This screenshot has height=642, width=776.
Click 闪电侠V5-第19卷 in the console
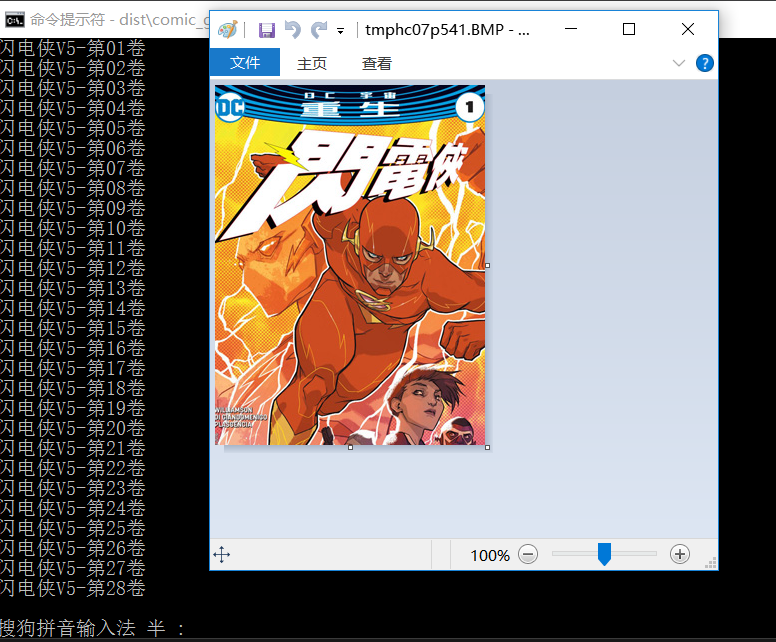pyautogui.click(x=73, y=408)
